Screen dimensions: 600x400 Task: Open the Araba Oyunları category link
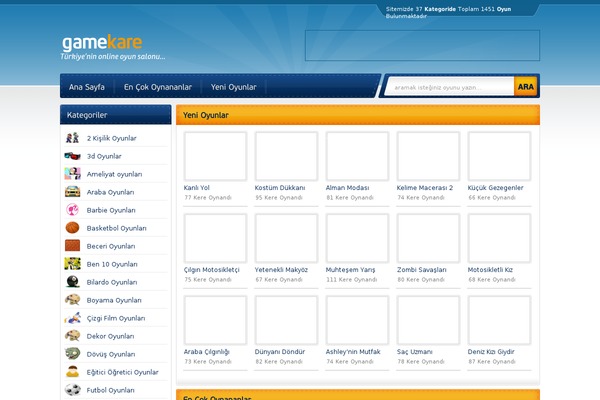110,192
